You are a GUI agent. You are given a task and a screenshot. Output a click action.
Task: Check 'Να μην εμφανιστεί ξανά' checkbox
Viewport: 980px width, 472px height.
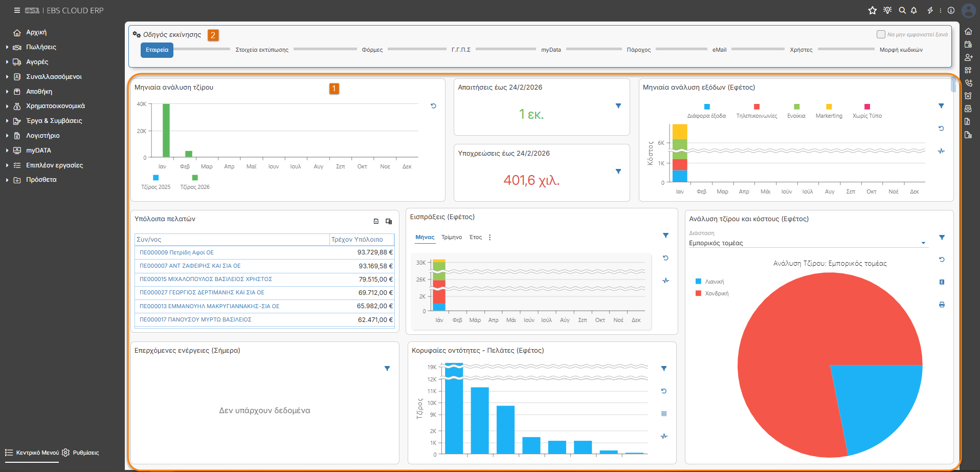point(881,34)
